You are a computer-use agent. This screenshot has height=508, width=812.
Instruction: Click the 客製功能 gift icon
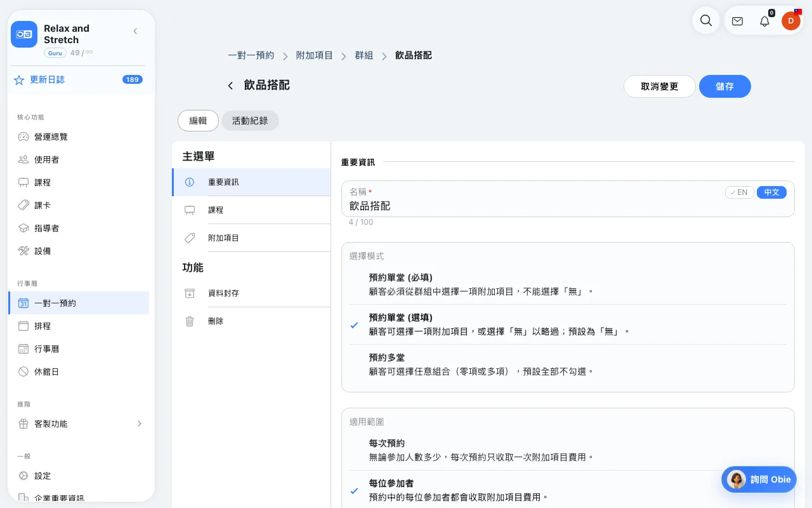click(x=23, y=424)
